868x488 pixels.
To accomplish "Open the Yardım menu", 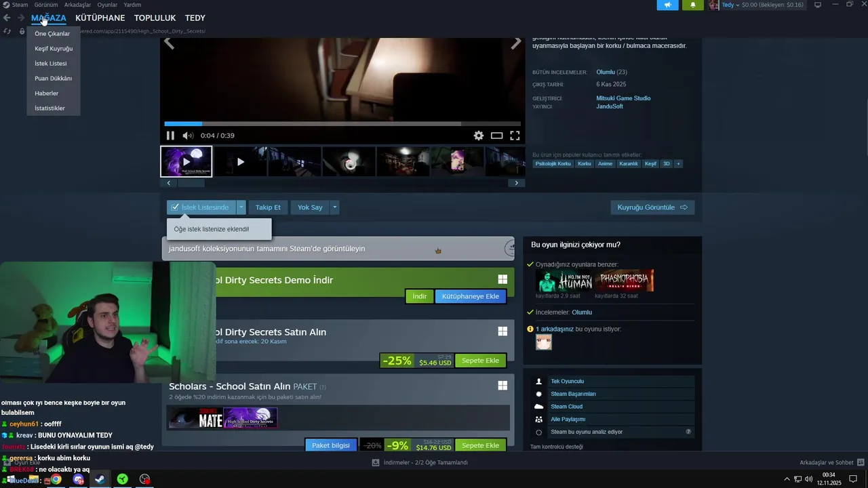I will [132, 5].
